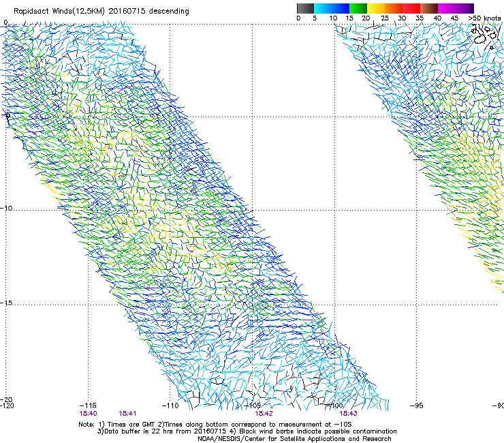This screenshot has width=504, height=443.
Task: Click the green 15–20 knots segment of the color bar
Action: click(358, 8)
